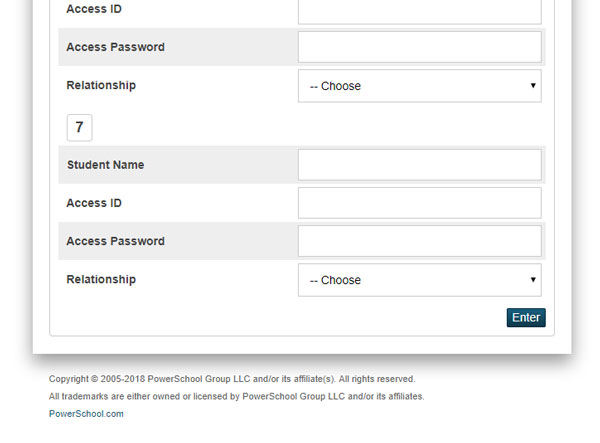Open the Relationship dropdown above the 7 badge
The width and height of the screenshot is (600, 443).
[419, 86]
